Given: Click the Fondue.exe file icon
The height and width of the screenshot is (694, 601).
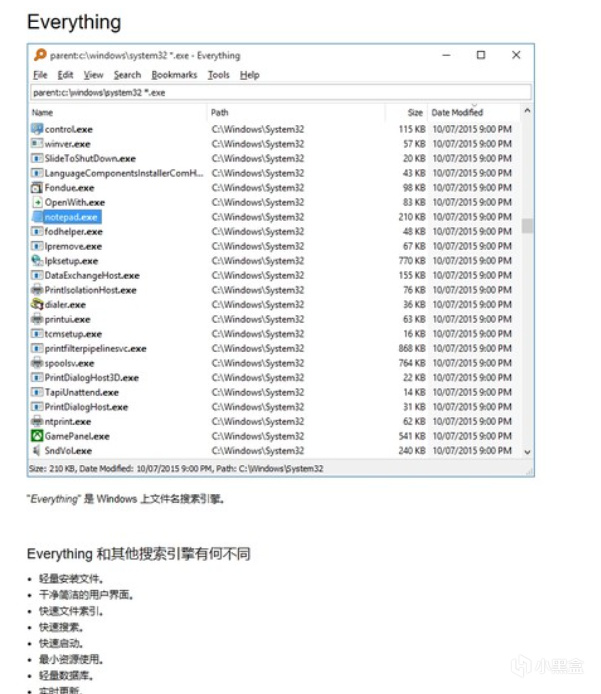Looking at the screenshot, I should (x=37, y=188).
